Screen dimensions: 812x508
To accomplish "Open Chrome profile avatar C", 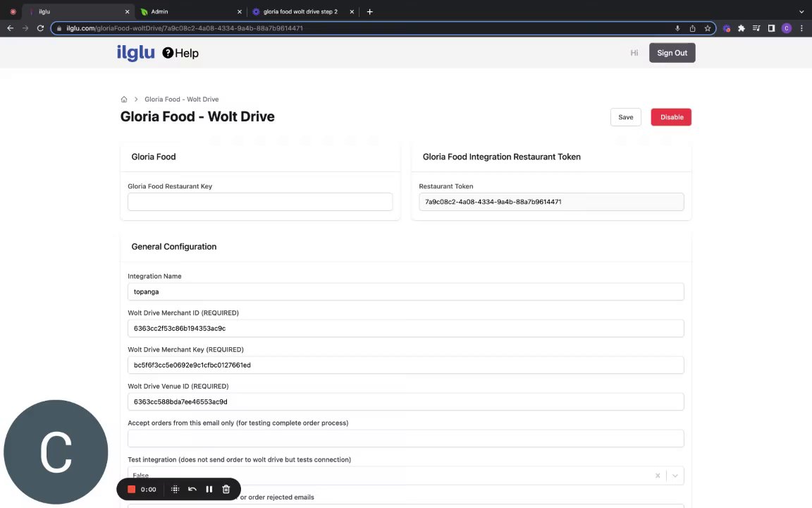I will (786, 28).
